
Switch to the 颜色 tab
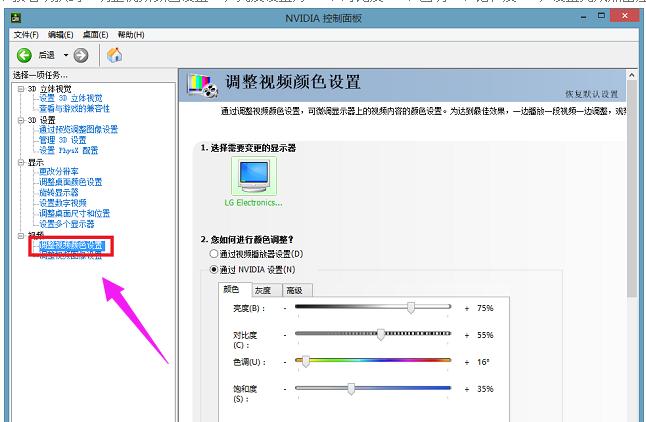coord(235,290)
